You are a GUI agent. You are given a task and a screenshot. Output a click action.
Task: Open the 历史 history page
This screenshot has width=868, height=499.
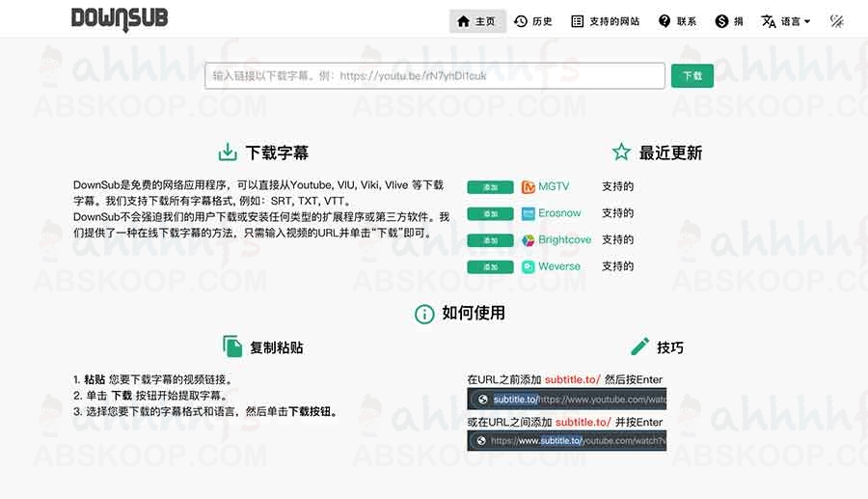[533, 21]
